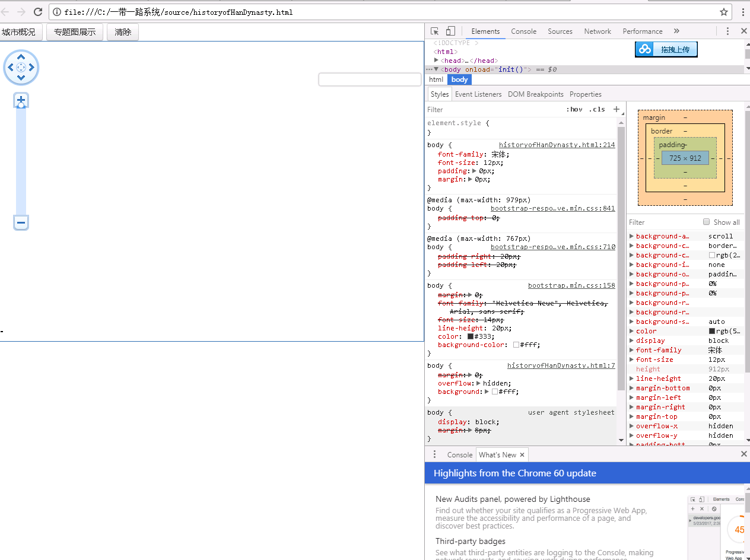
Task: Reset the map view with the center icon
Action: pyautogui.click(x=21, y=67)
